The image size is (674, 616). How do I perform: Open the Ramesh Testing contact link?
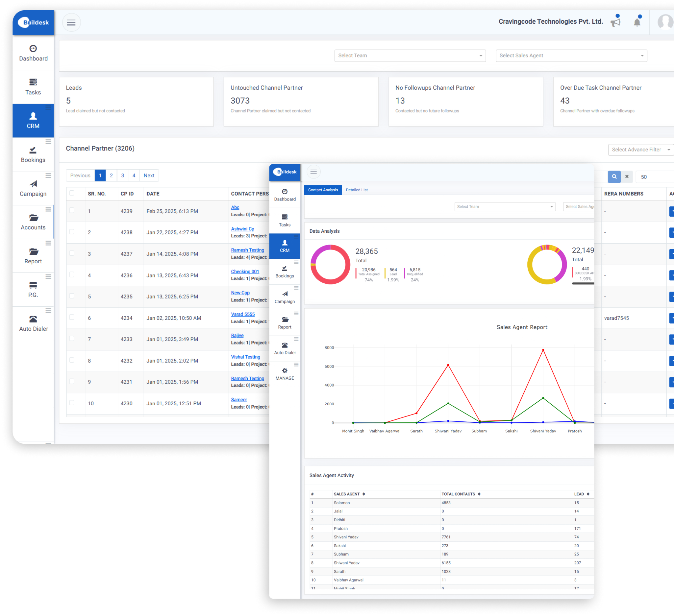(248, 250)
